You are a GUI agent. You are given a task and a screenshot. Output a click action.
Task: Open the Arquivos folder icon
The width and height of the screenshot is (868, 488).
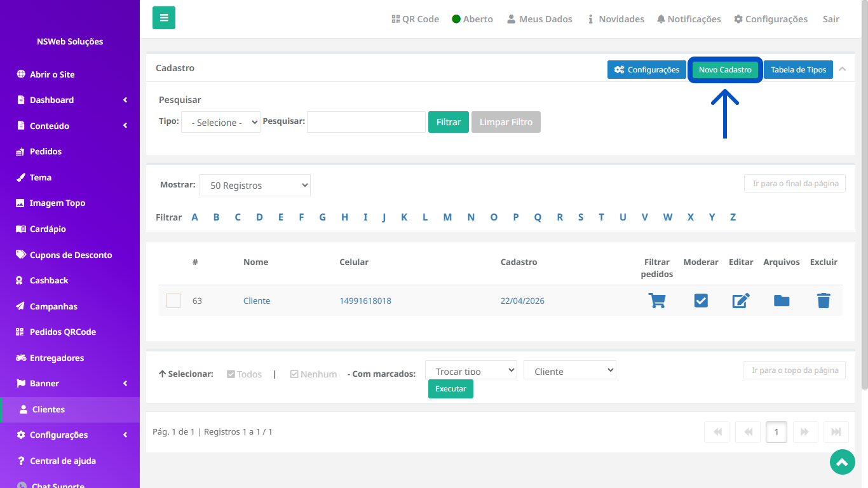coord(782,301)
